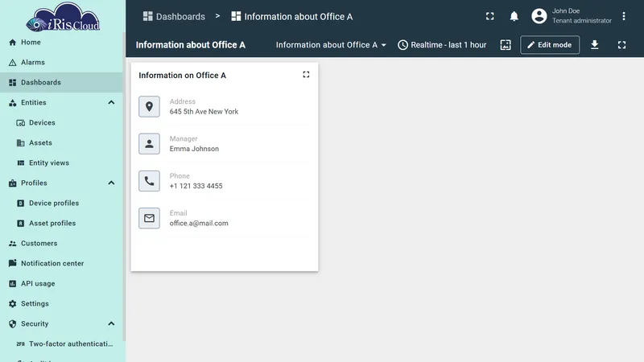Screen dimensions: 644x362
Task: Open the three-dot options menu
Action: coord(623,16)
